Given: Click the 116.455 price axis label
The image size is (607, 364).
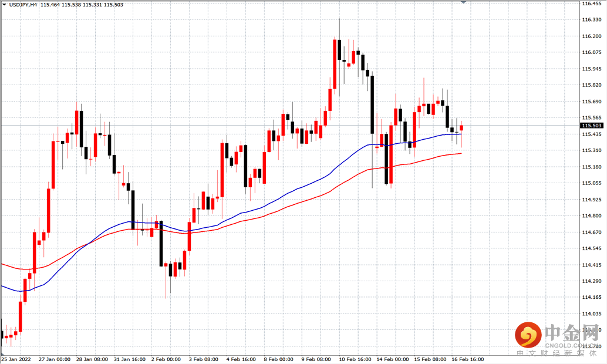Looking at the screenshot, I should coord(592,4).
